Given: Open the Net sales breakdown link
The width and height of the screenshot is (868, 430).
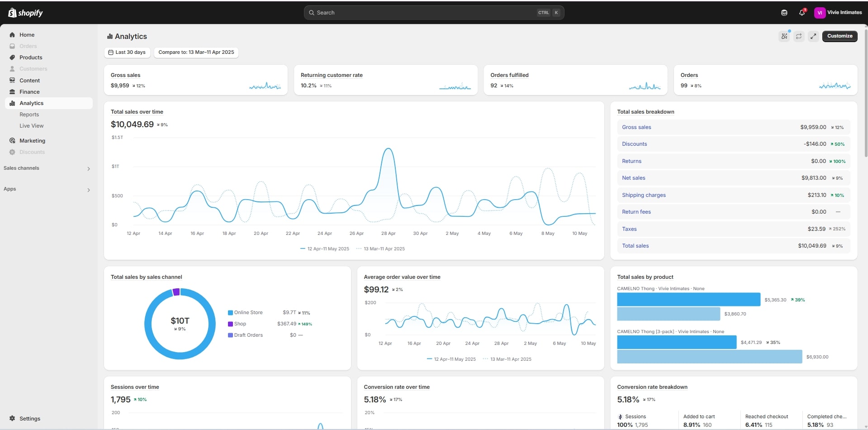Looking at the screenshot, I should click(633, 178).
